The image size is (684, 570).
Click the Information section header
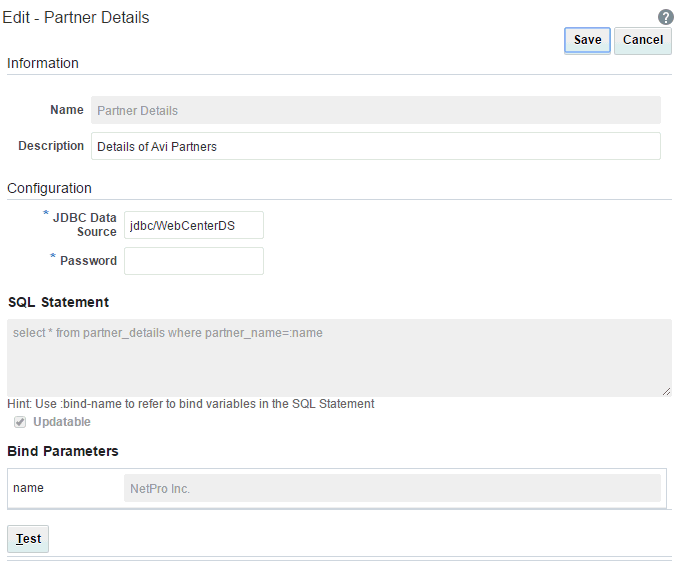pyautogui.click(x=43, y=63)
